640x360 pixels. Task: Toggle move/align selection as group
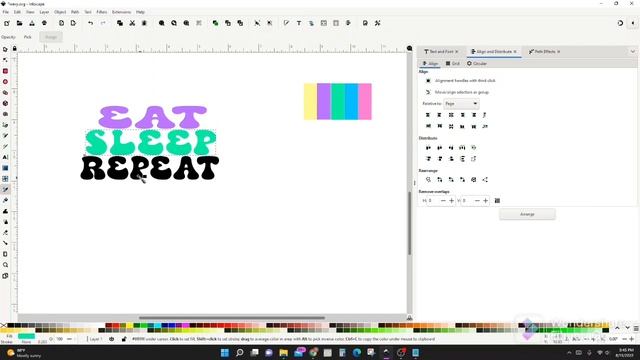[x=428, y=92]
